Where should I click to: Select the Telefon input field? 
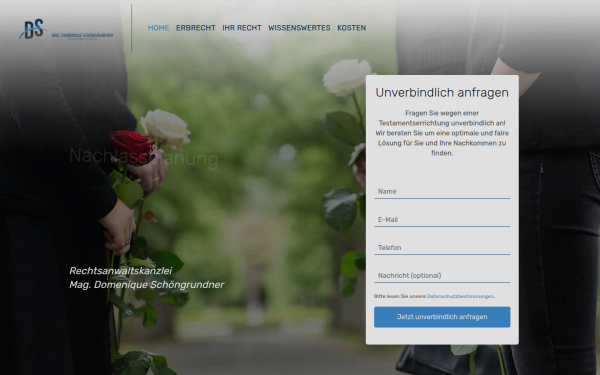click(442, 248)
